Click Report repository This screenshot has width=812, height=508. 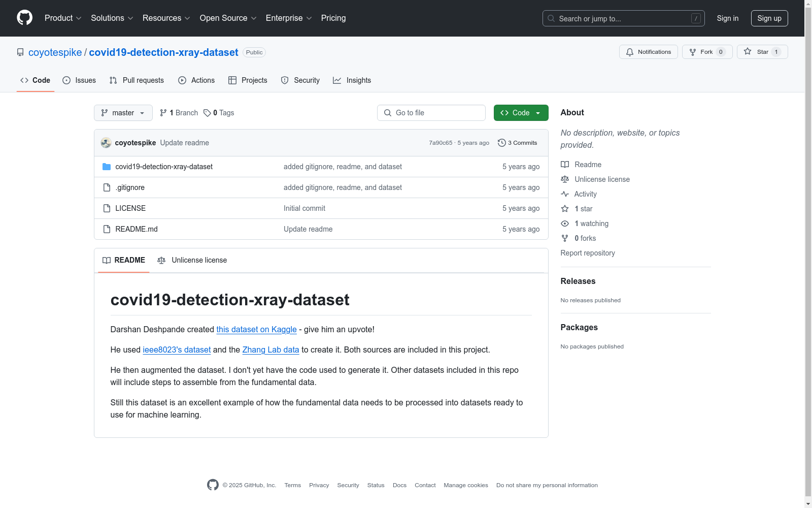tap(588, 253)
